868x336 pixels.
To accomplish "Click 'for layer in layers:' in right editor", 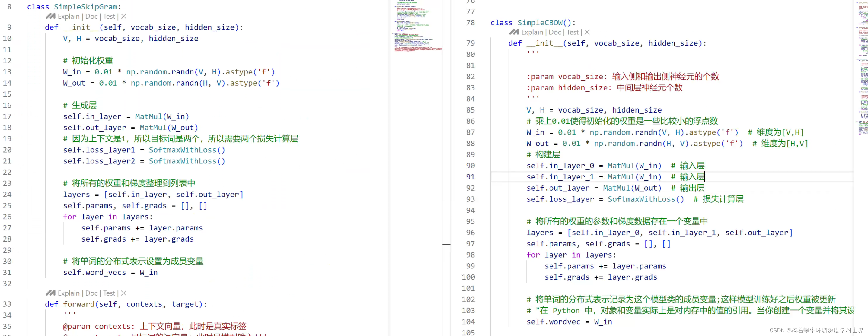I will (x=571, y=255).
